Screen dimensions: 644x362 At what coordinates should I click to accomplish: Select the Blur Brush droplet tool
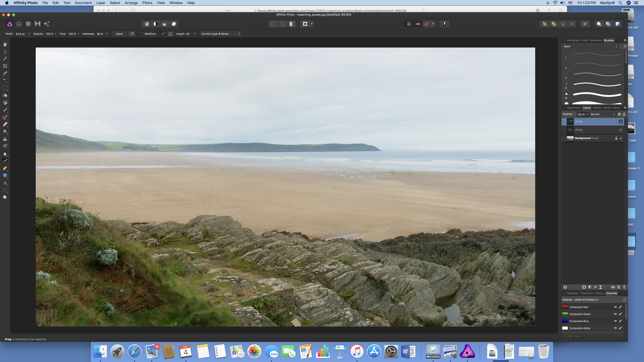[x=5, y=154]
